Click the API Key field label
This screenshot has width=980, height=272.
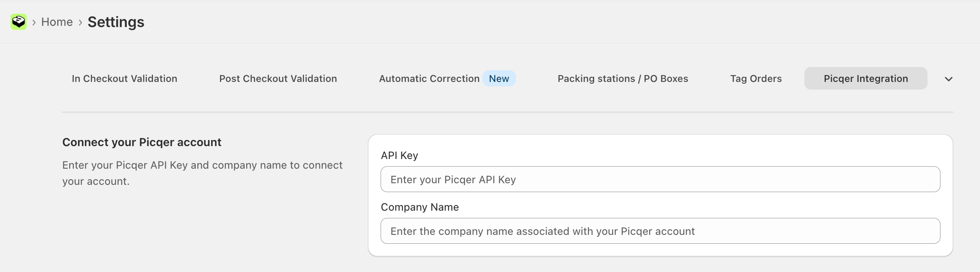[399, 155]
